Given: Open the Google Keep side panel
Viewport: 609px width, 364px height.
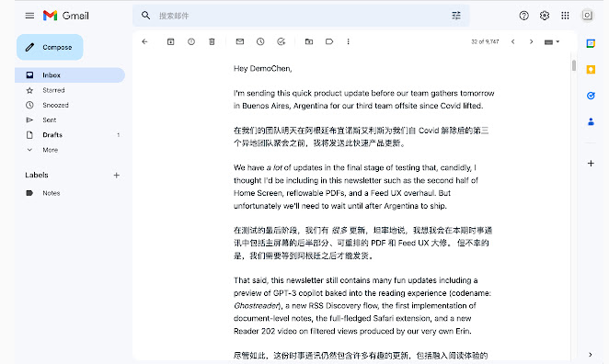Looking at the screenshot, I should [591, 70].
